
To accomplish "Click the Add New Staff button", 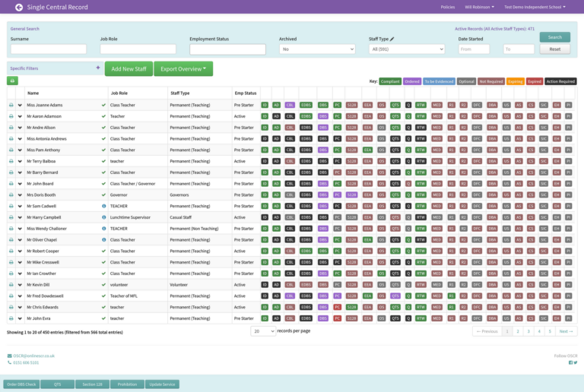I will coord(129,69).
